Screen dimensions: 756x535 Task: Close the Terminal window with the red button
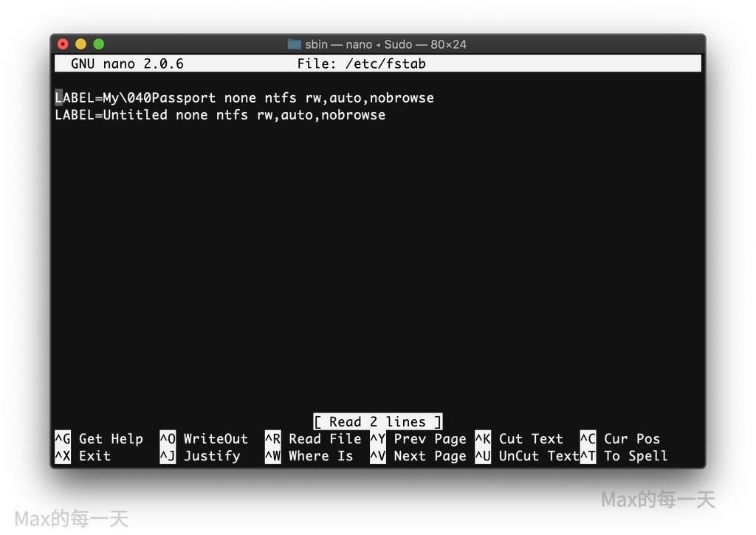(63, 44)
